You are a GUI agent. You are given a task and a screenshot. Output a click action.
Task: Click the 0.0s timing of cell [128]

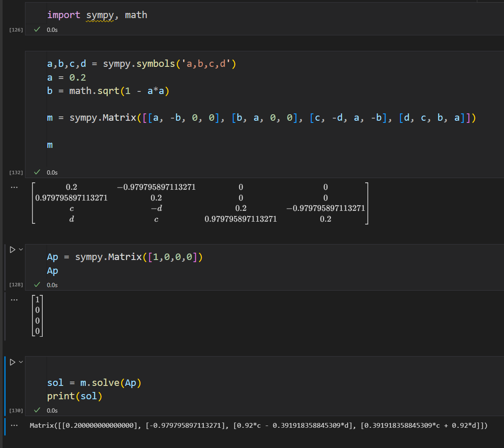(52, 285)
